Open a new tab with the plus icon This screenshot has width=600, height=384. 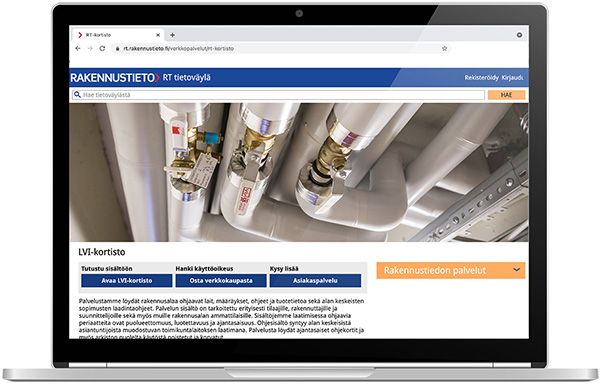(173, 35)
